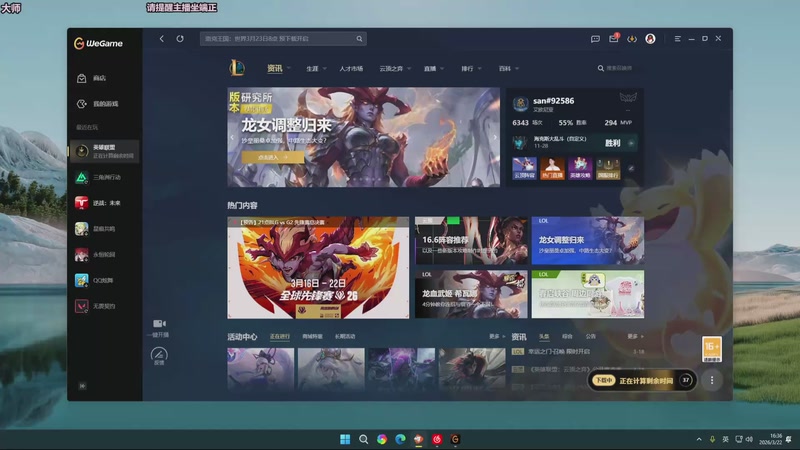Click the san#92586 username

(x=554, y=101)
